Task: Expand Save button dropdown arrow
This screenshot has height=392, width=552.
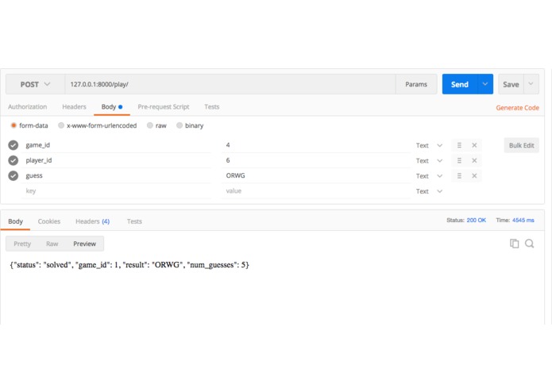Action: click(531, 84)
